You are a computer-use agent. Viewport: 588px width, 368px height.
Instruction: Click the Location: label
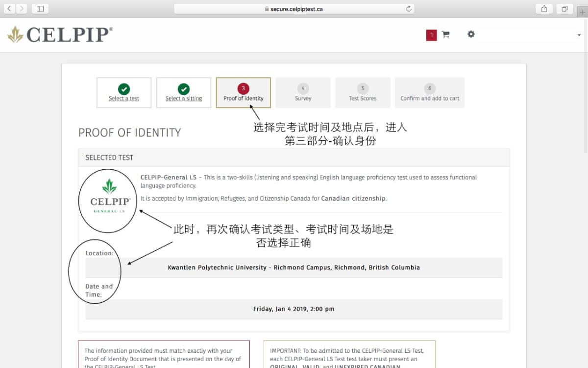99,253
